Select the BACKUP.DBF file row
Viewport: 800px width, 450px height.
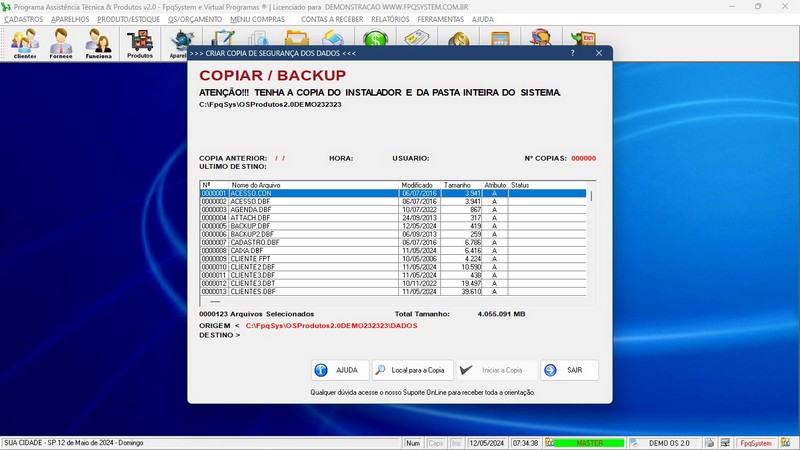(x=393, y=226)
